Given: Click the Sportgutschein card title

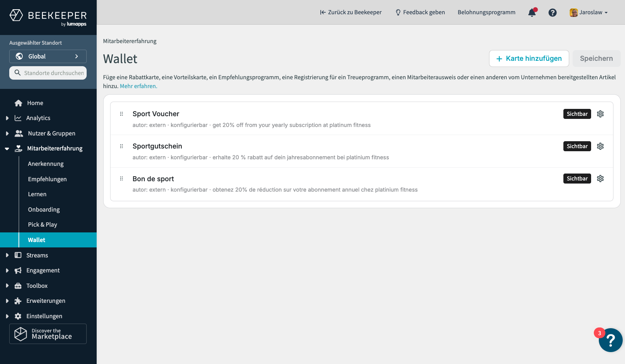Looking at the screenshot, I should (x=157, y=146).
